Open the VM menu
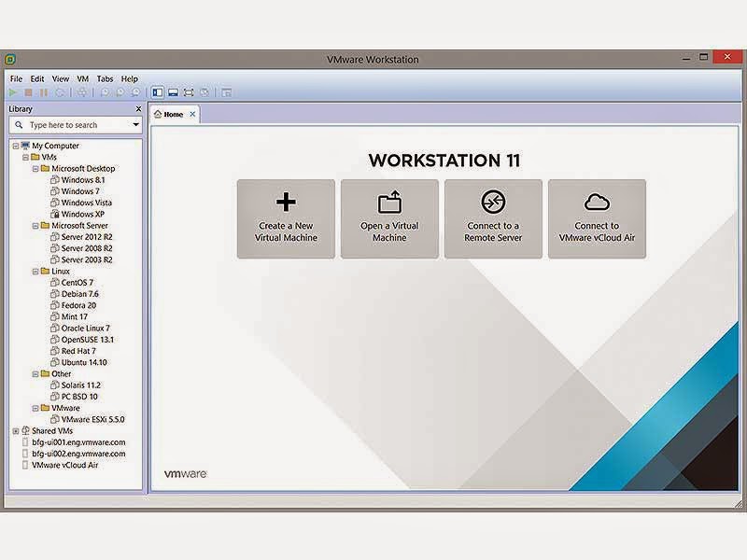Viewport: 747px width, 560px height. pos(83,78)
